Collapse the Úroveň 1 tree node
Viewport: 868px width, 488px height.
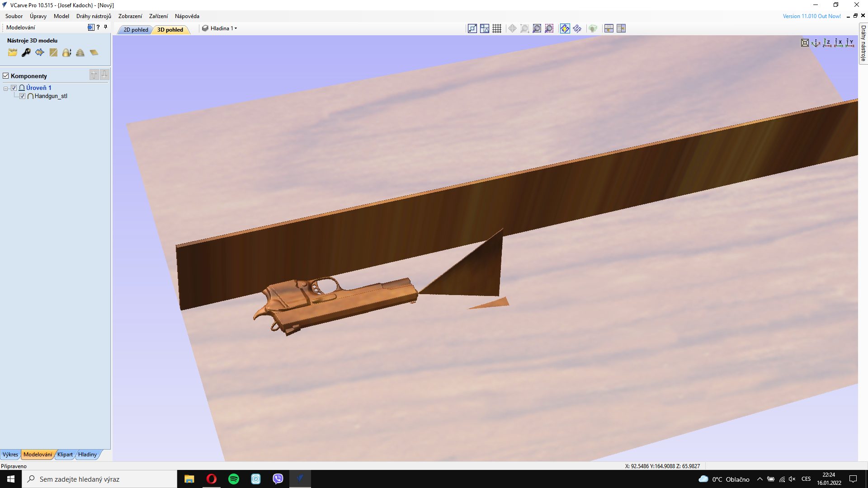[x=6, y=88]
